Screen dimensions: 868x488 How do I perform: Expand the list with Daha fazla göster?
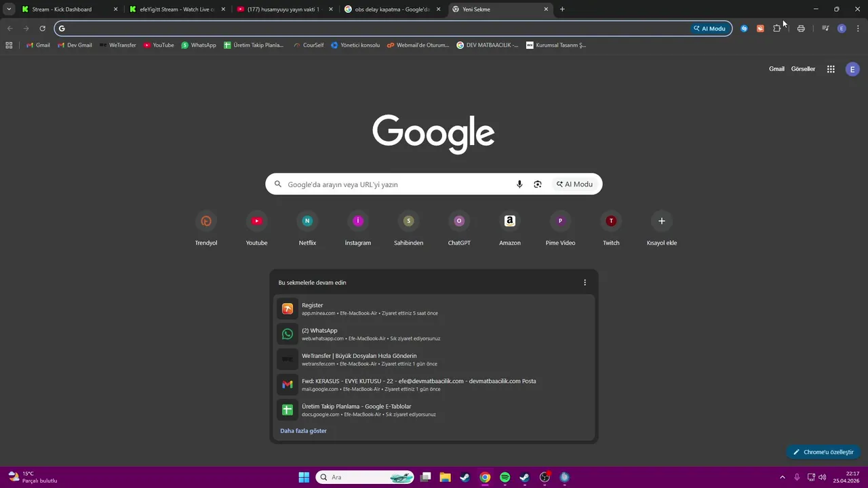(x=303, y=431)
